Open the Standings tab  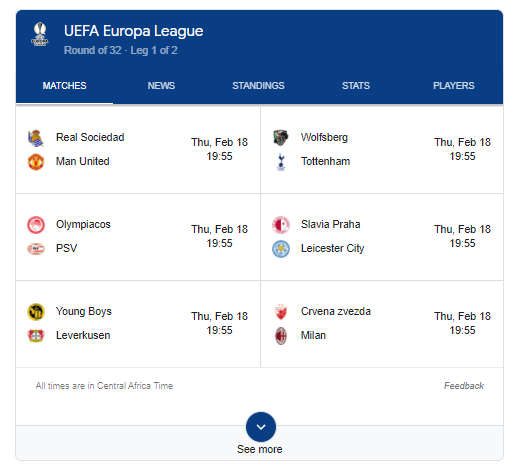click(x=258, y=86)
